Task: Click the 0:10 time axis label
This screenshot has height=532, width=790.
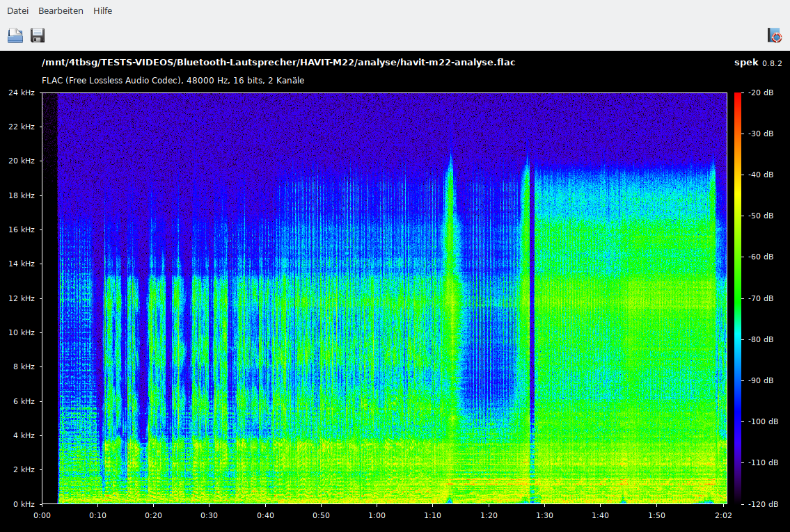Action: pos(97,515)
